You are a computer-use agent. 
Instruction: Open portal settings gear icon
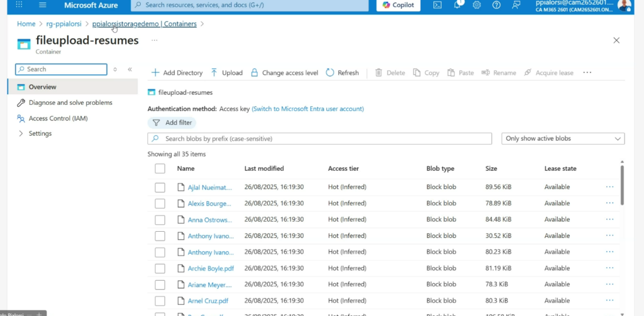point(477,5)
